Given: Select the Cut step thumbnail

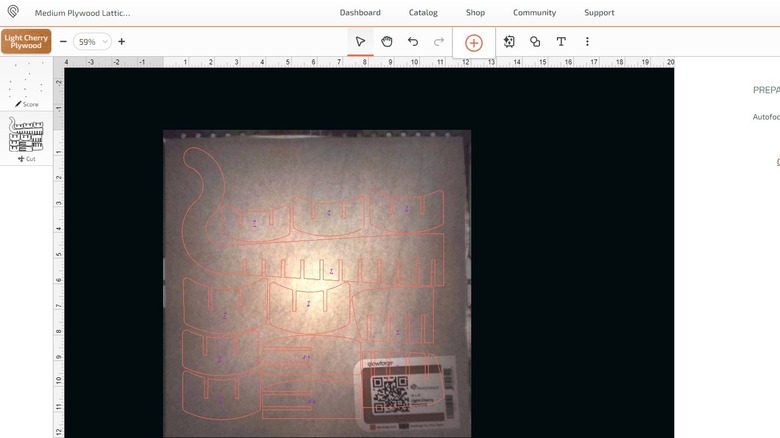Looking at the screenshot, I should [26, 137].
